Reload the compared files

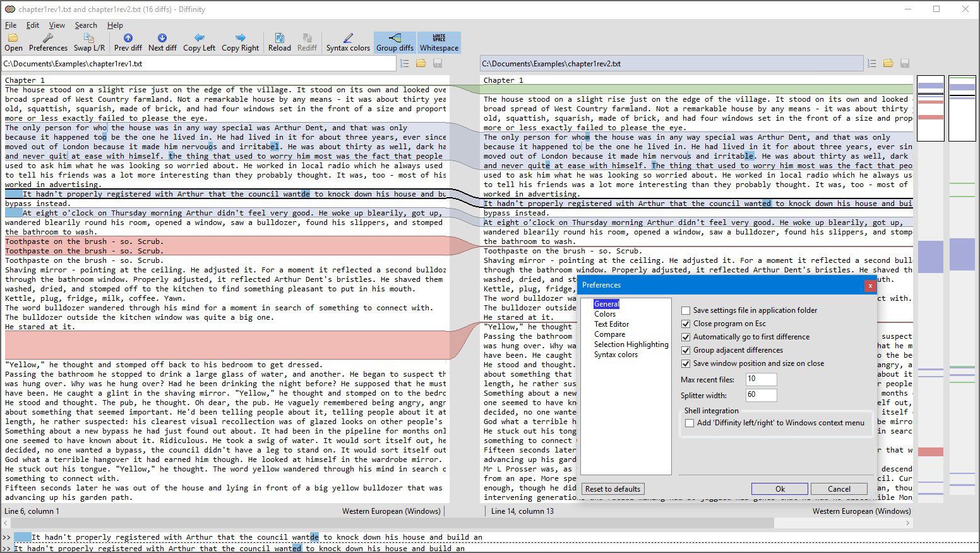[279, 42]
